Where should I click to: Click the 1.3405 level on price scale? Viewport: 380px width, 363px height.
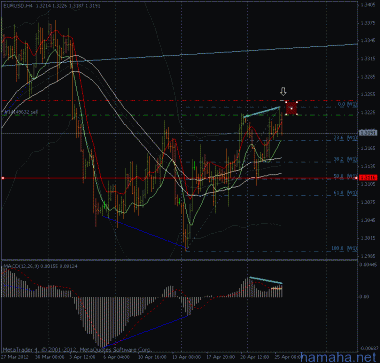(367, 5)
